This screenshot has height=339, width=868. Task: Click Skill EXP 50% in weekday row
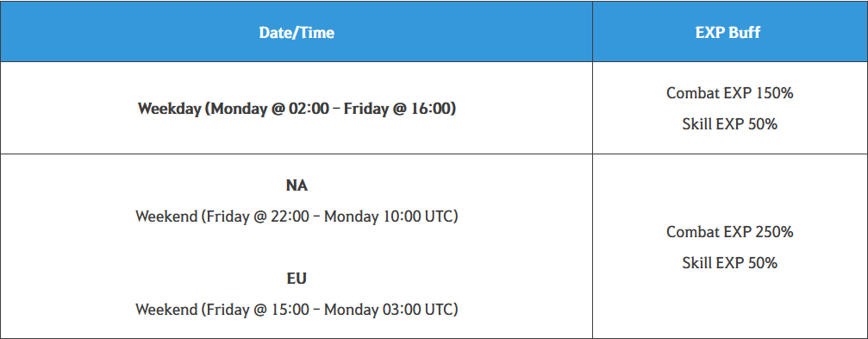(729, 124)
